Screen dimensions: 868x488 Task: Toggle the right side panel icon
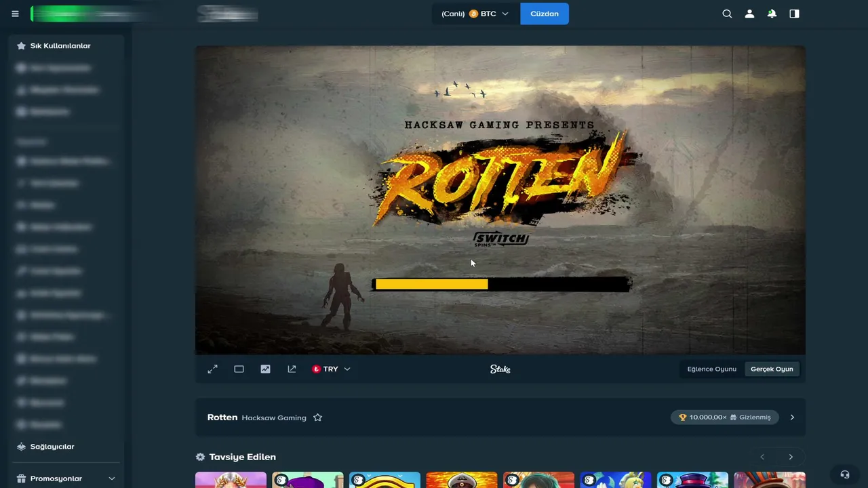pos(794,14)
